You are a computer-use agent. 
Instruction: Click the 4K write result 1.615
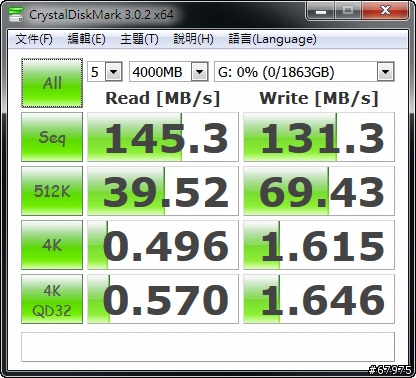(x=319, y=245)
